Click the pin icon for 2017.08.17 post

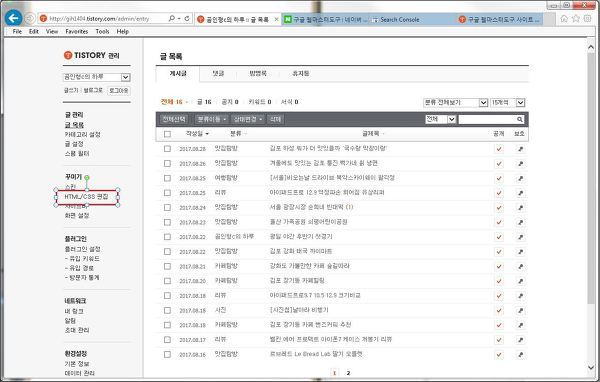click(x=520, y=340)
